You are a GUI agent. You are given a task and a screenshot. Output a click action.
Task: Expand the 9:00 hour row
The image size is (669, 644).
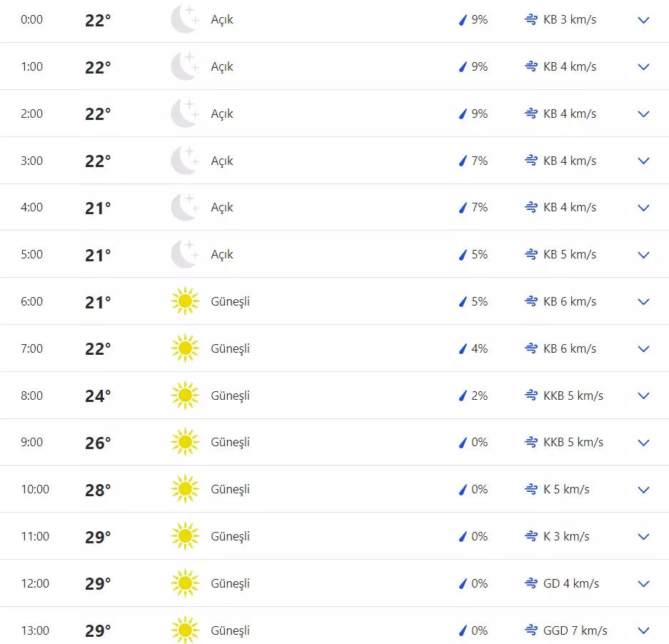(x=643, y=443)
